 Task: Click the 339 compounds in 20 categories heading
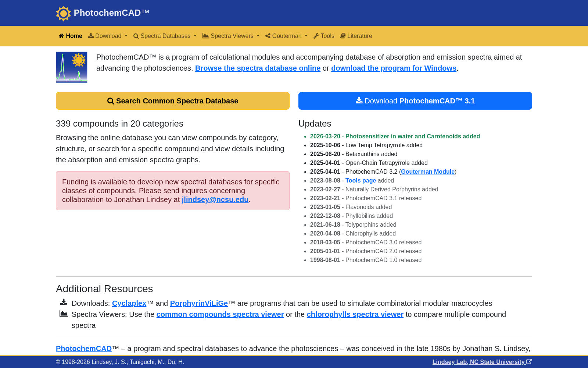tap(119, 124)
